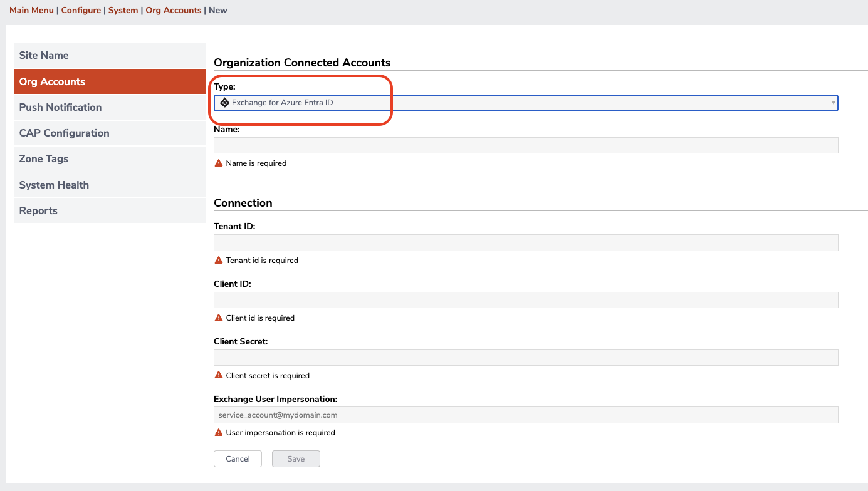Click the 'Tenant id is required' message

pyautogui.click(x=262, y=261)
